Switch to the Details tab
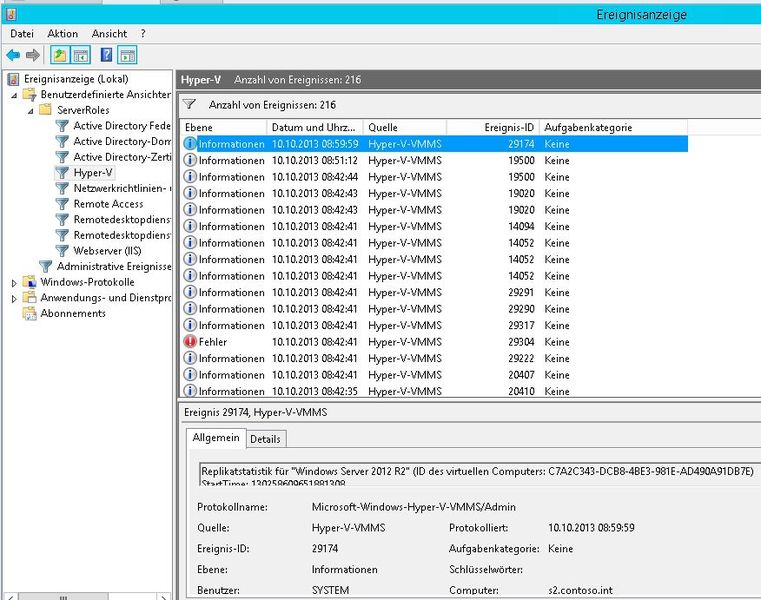This screenshot has height=600, width=761. pos(265,438)
